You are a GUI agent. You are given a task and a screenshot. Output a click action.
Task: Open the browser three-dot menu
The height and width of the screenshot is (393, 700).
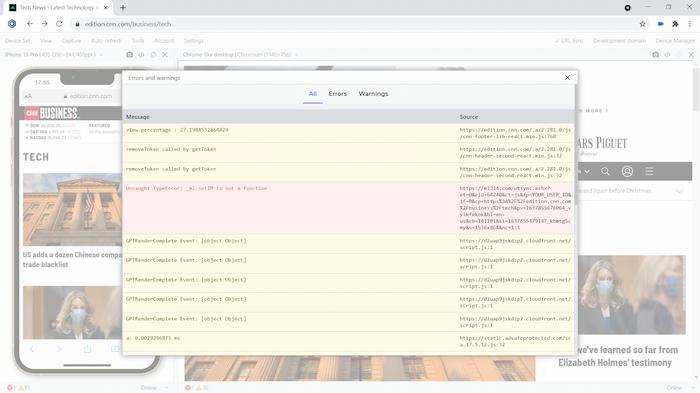point(690,24)
